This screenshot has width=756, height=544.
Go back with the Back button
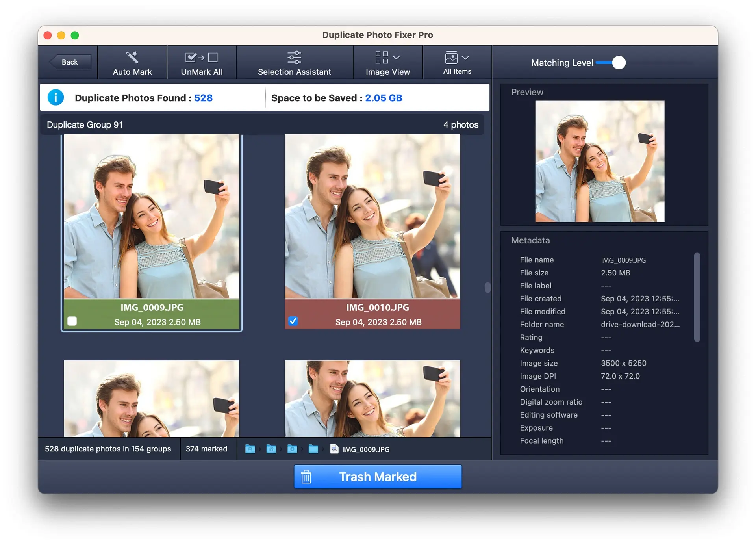[x=70, y=62]
